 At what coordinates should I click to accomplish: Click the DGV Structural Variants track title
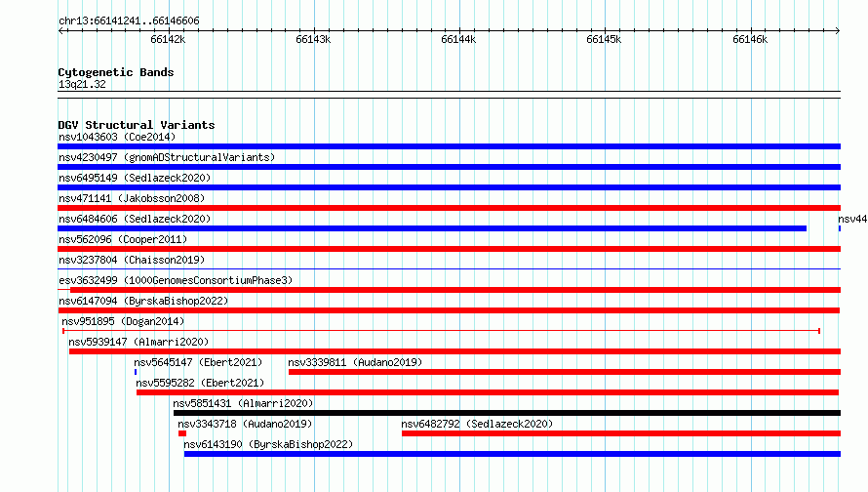pyautogui.click(x=137, y=125)
